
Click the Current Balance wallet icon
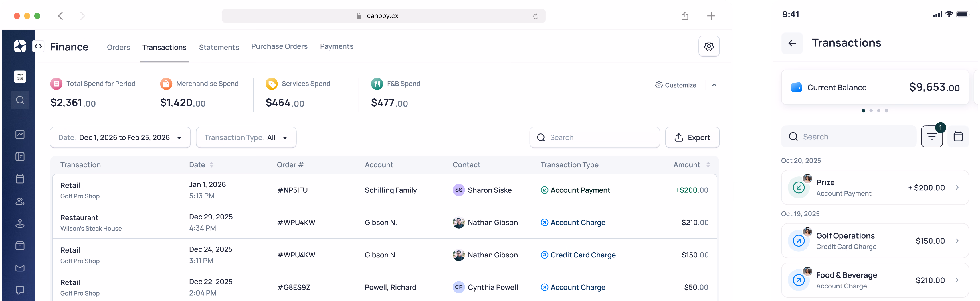pyautogui.click(x=796, y=88)
